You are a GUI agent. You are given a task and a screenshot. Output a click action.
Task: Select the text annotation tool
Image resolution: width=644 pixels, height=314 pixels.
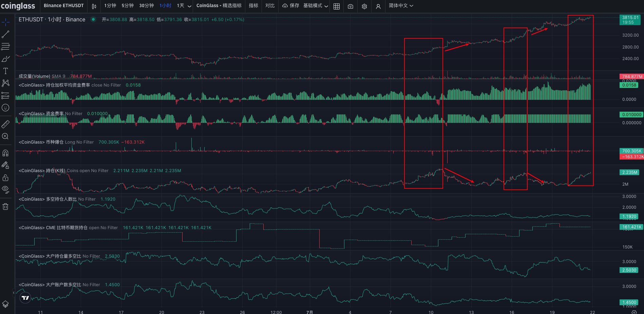click(x=5, y=71)
